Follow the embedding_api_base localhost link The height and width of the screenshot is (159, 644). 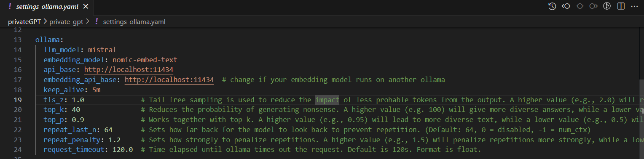pos(169,80)
